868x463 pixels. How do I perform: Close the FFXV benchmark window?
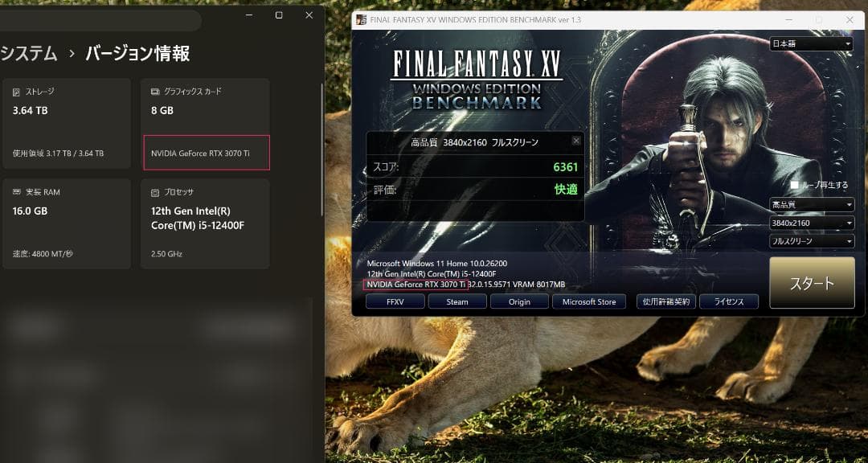coord(850,20)
